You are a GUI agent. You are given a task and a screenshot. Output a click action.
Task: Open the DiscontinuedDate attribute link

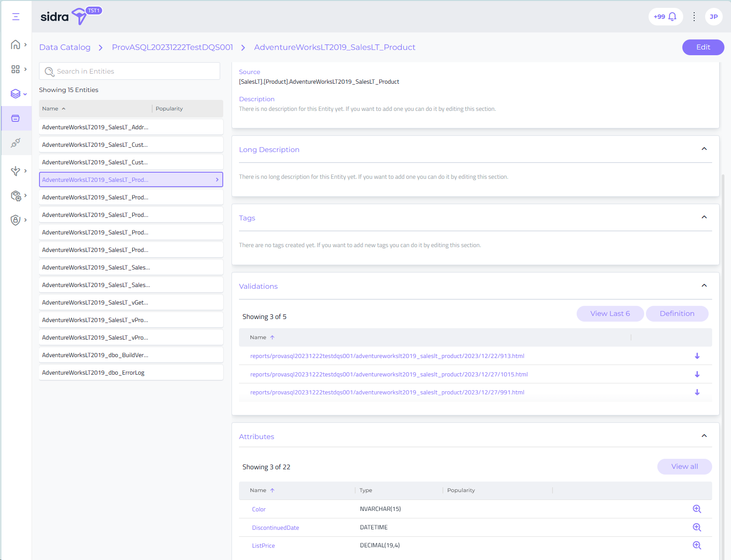click(275, 528)
